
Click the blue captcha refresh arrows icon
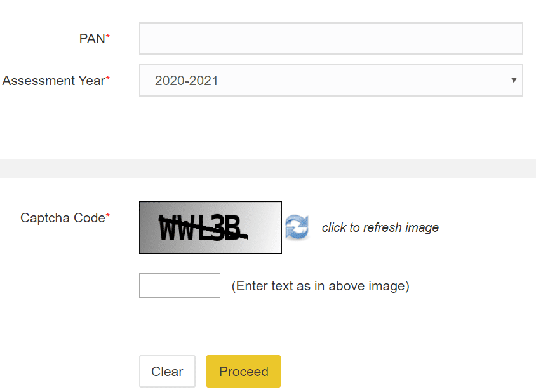297,227
